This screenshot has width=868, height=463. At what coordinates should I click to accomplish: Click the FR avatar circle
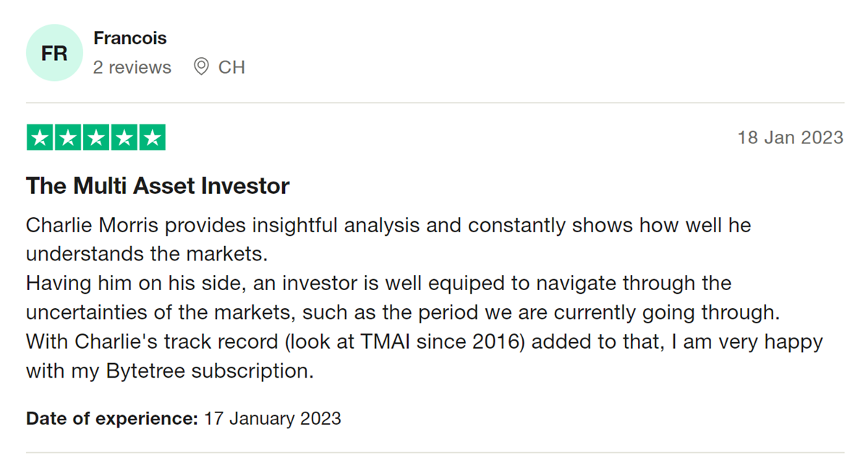[x=54, y=53]
